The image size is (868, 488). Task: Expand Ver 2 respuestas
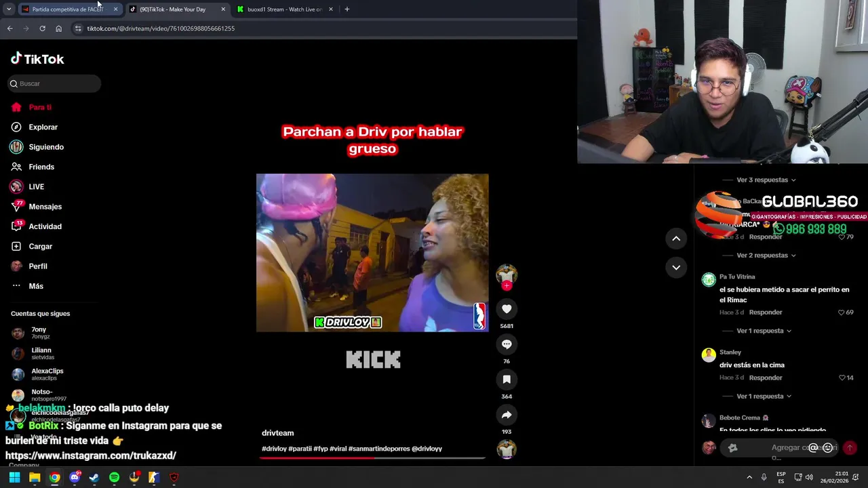click(x=766, y=256)
